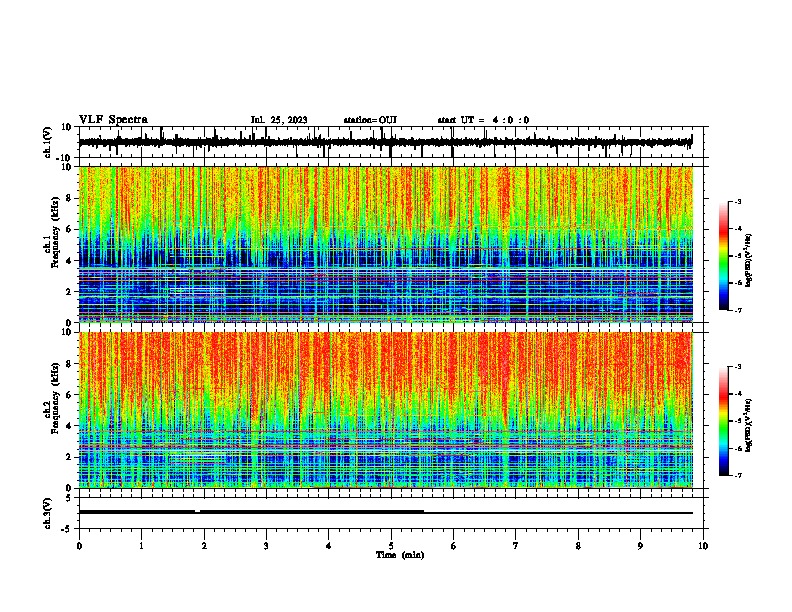Viewport: 792px width, 612px height.
Task: Click time axis tick label "5"
Action: (x=391, y=546)
